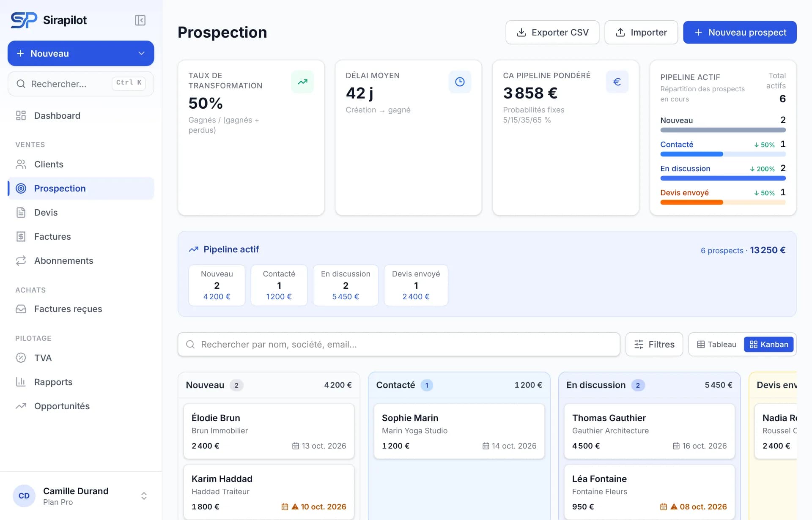The height and width of the screenshot is (520, 812).
Task: Click the Prospection target icon
Action: click(21, 188)
